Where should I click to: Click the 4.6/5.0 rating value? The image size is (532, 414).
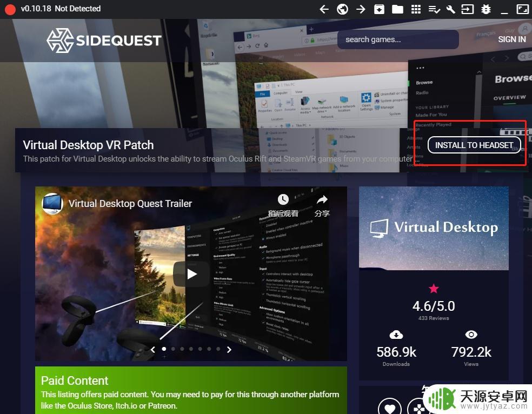tap(434, 306)
